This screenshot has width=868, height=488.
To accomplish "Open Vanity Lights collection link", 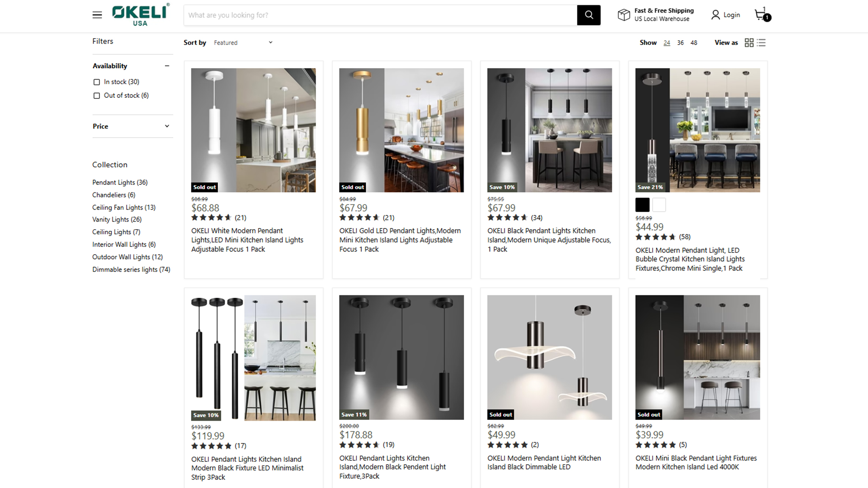I will 117,219.
